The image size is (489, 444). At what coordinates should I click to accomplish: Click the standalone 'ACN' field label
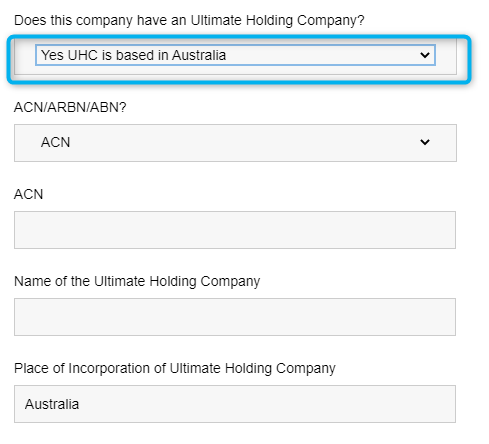(x=29, y=194)
